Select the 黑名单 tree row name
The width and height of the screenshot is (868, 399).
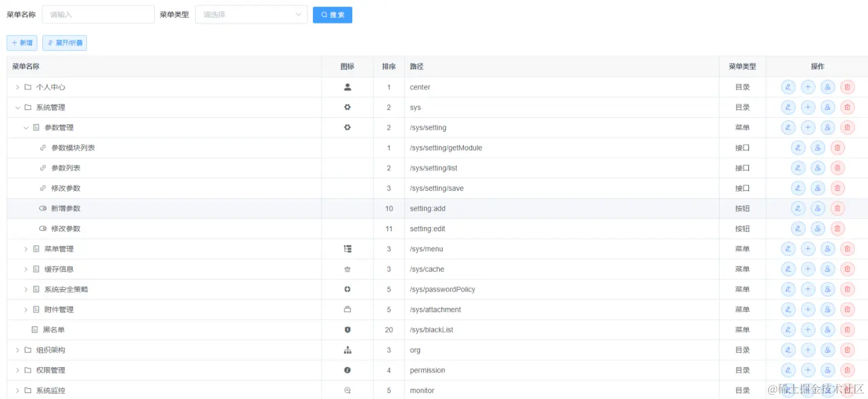click(54, 330)
